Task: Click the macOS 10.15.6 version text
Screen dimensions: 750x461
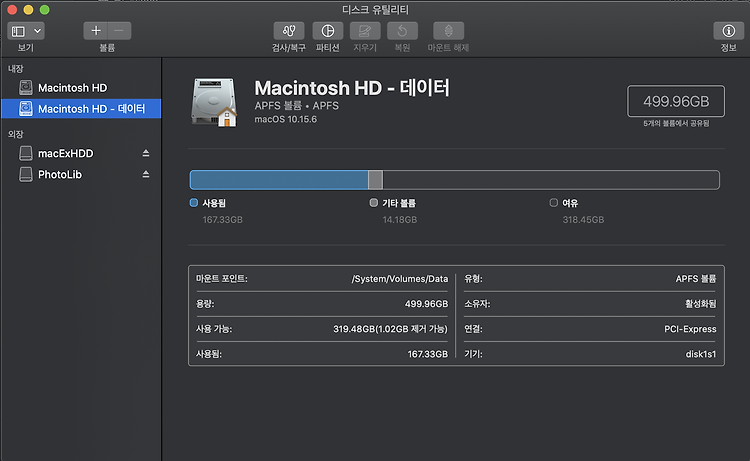Action: 286,120
